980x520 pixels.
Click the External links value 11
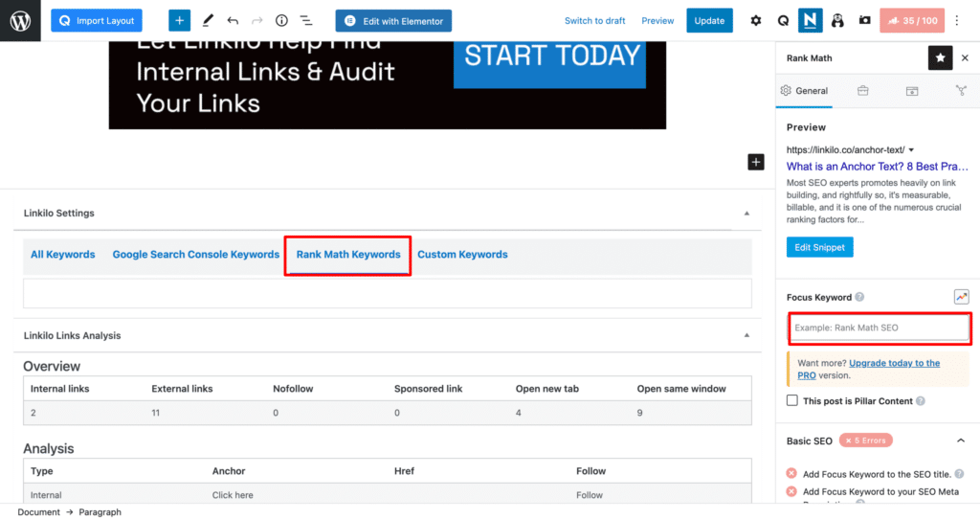156,413
